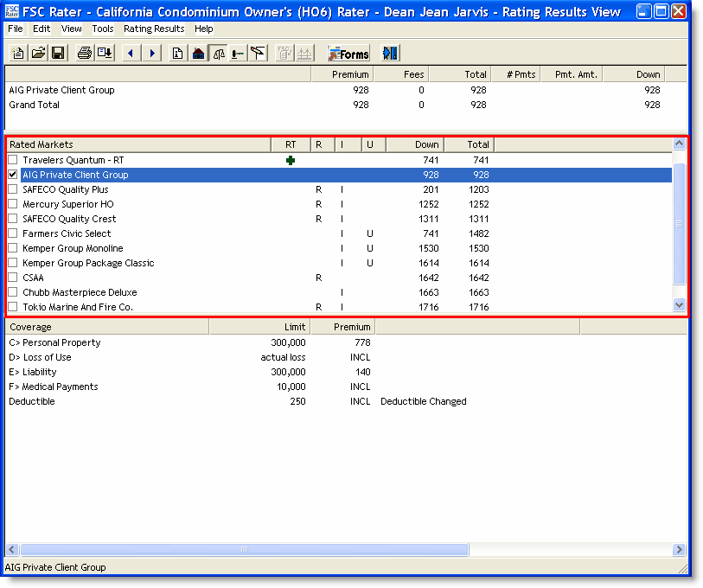Open the info page icon
703x588 pixels.
[x=177, y=54]
